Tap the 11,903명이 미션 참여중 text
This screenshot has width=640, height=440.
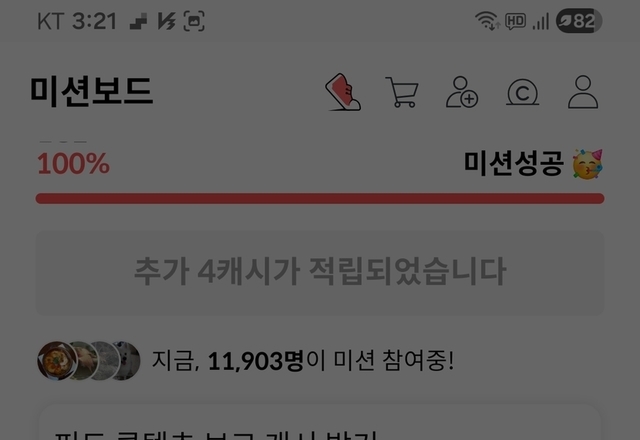(x=302, y=361)
